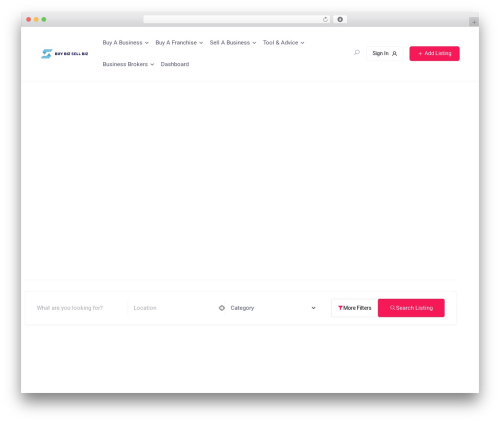Reload the page with the refresh icon
The height and width of the screenshot is (423, 500).
coord(325,19)
